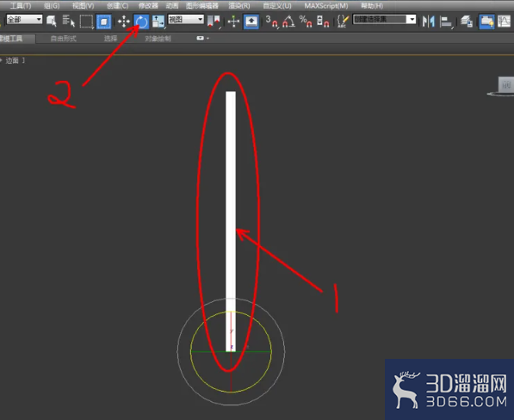The width and height of the screenshot is (514, 420).
Task: Open the Layer Manager icon
Action: tap(467, 22)
